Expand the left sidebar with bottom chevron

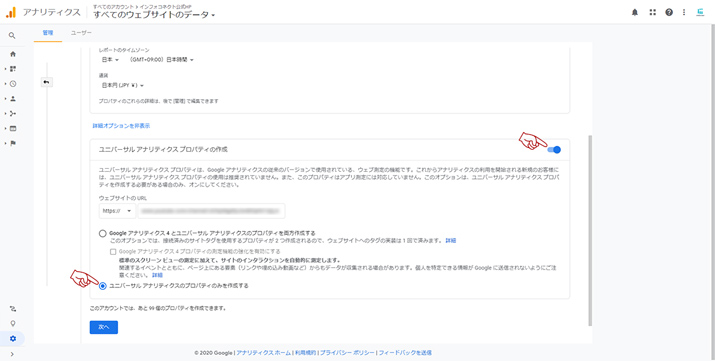[x=12, y=354]
